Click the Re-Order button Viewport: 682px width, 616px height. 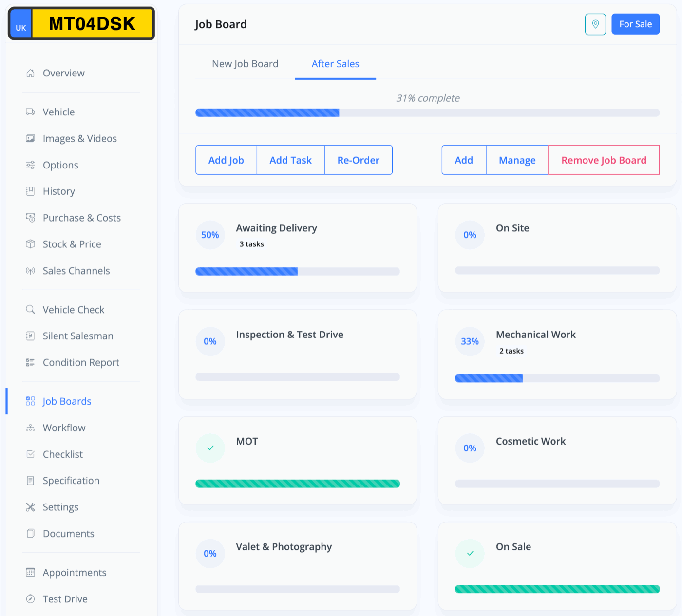pos(359,160)
